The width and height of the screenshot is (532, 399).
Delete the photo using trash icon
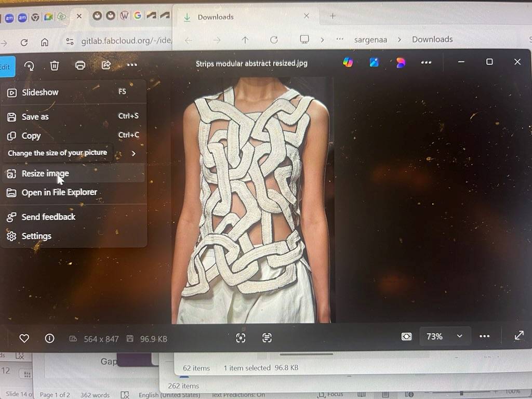coord(55,65)
